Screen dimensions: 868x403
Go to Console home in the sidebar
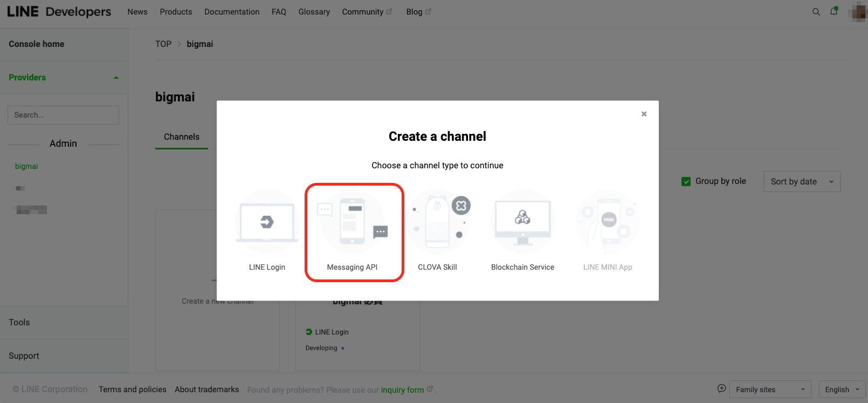(37, 44)
